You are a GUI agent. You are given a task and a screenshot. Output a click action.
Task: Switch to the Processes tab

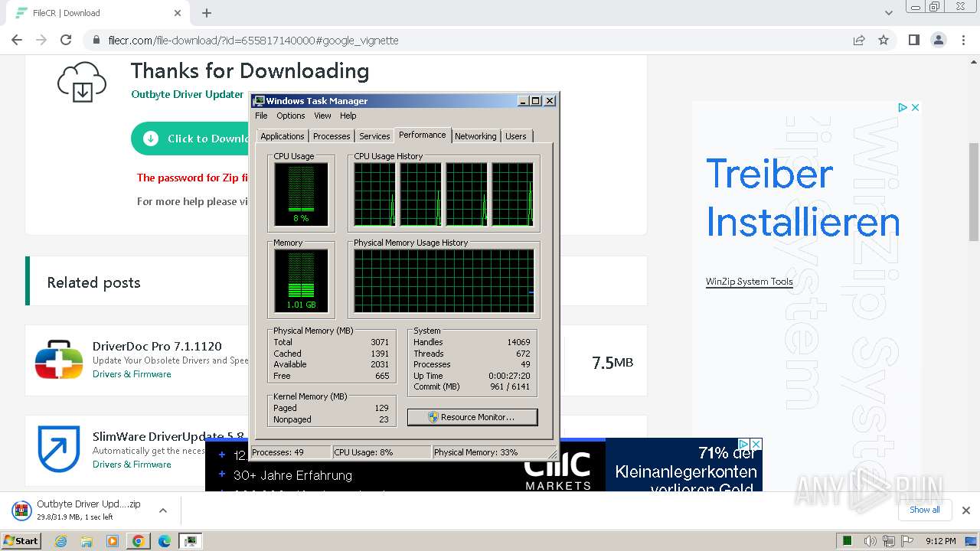click(332, 136)
